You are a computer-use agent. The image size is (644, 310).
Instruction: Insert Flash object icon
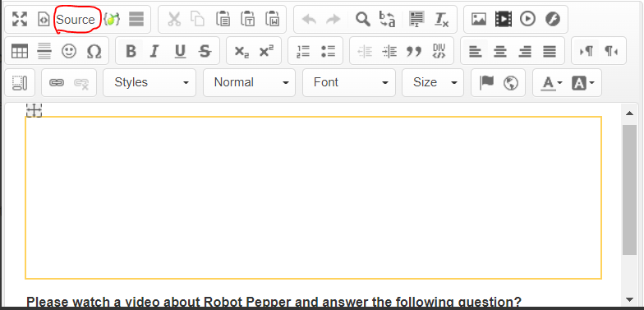(x=553, y=19)
